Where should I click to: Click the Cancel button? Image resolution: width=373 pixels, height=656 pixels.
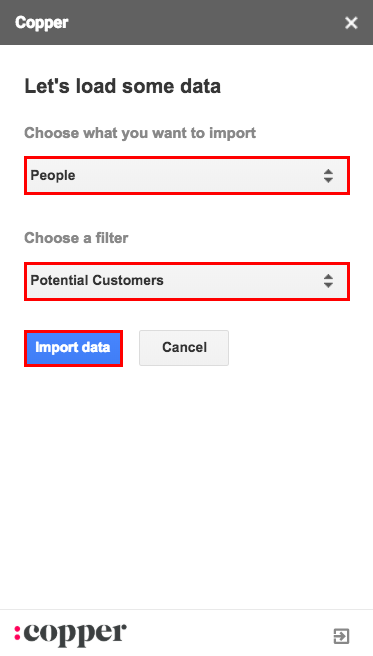[x=184, y=348]
